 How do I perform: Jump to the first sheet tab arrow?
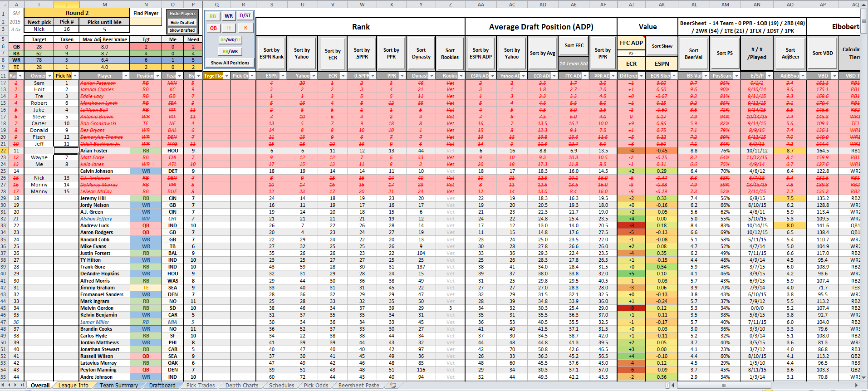point(3,385)
